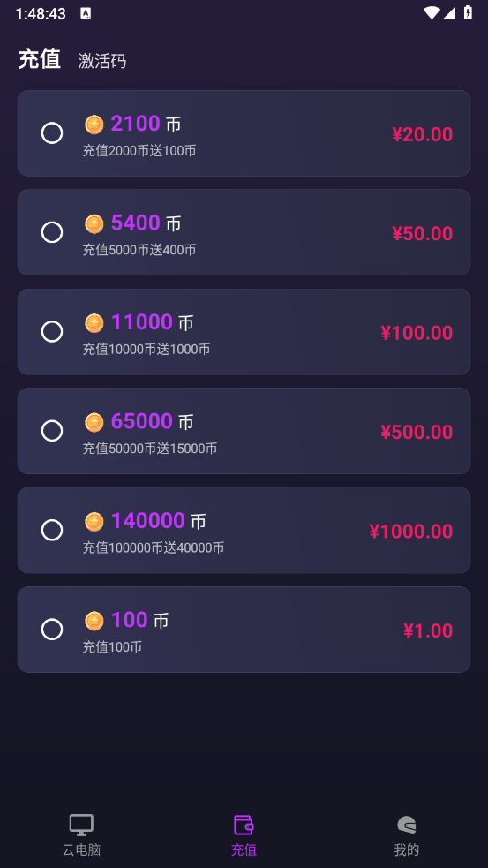Tap 充值10000币送1000币 package description
488x868 pixels.
[x=146, y=350]
